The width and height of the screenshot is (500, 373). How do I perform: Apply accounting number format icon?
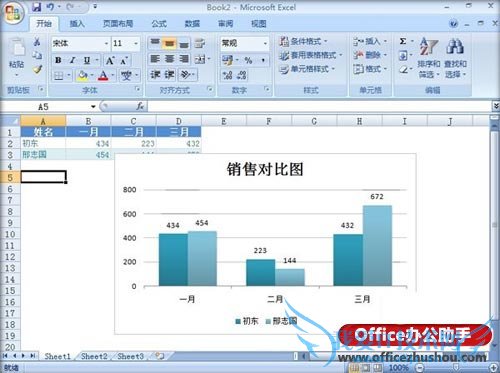click(x=228, y=60)
